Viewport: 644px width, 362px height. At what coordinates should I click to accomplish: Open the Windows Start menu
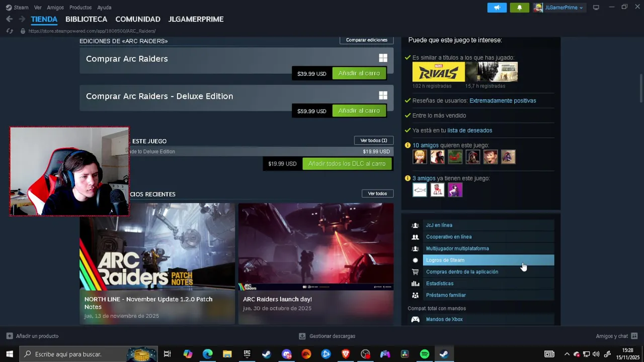click(10, 354)
